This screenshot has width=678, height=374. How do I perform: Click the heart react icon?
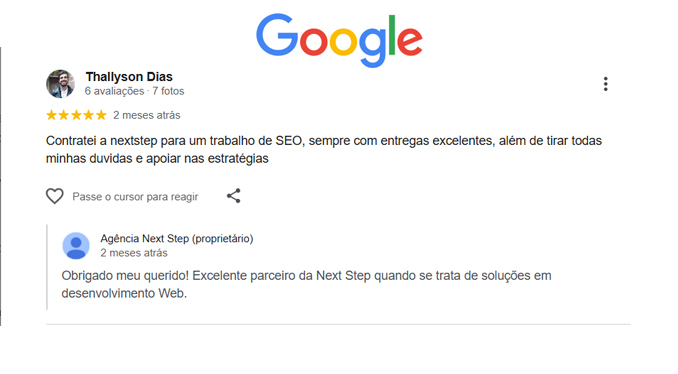[55, 196]
